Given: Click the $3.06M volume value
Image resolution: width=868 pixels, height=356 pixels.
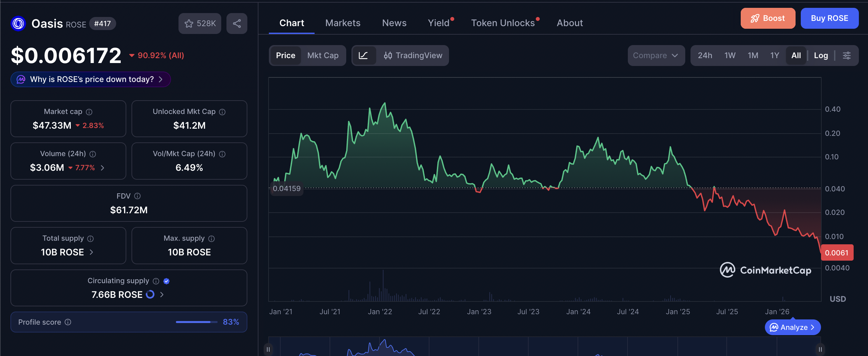Looking at the screenshot, I should click(47, 168).
